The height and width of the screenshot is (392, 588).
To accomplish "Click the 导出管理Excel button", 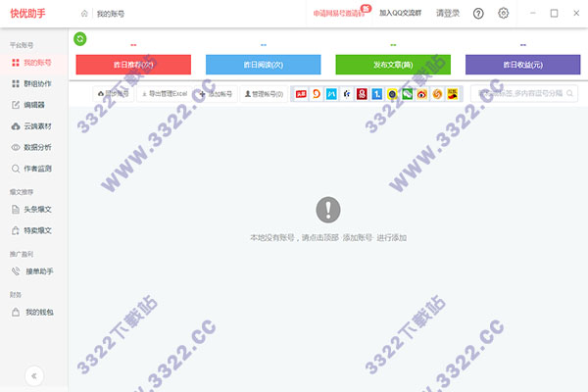I will click(x=165, y=94).
